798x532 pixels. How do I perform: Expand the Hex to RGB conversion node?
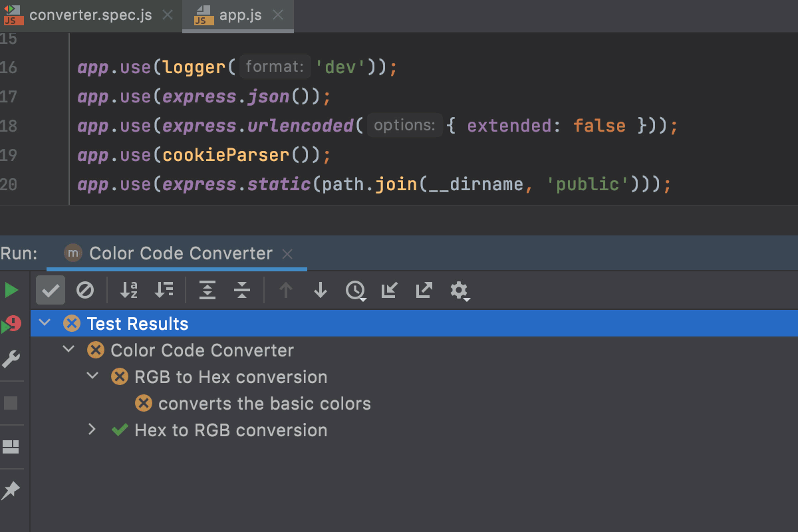(x=92, y=430)
